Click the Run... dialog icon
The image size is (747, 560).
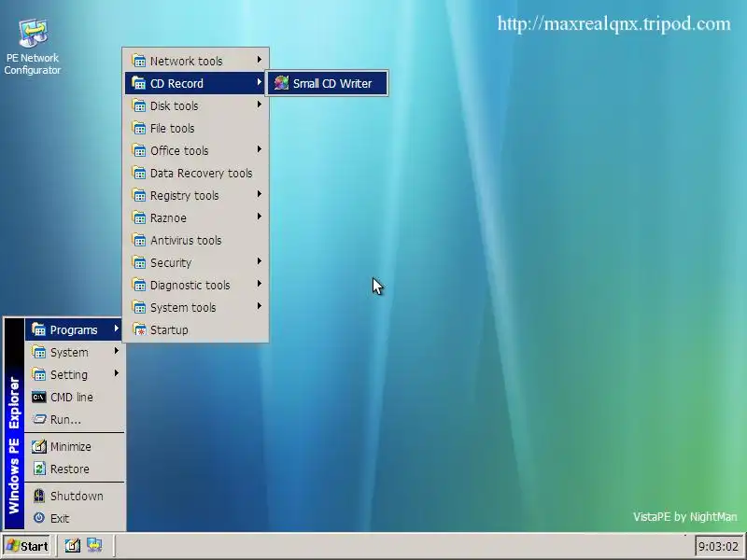[x=38, y=419]
